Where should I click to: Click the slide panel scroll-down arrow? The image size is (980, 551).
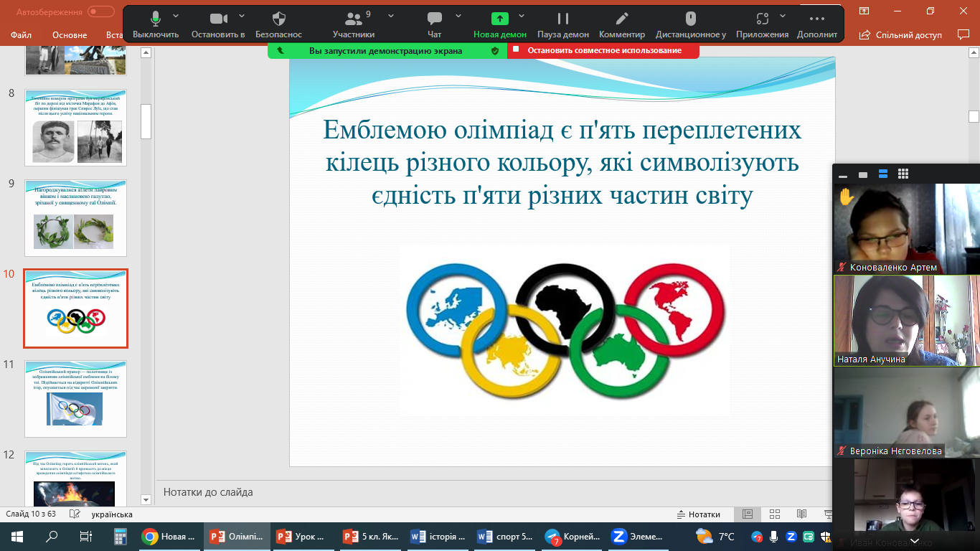(x=146, y=499)
